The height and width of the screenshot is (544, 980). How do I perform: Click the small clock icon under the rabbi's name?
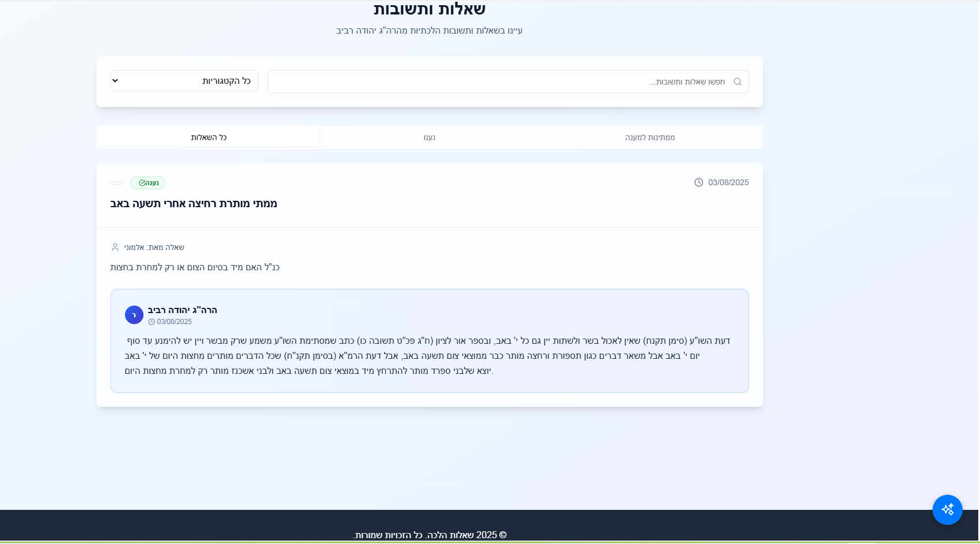[x=152, y=322]
